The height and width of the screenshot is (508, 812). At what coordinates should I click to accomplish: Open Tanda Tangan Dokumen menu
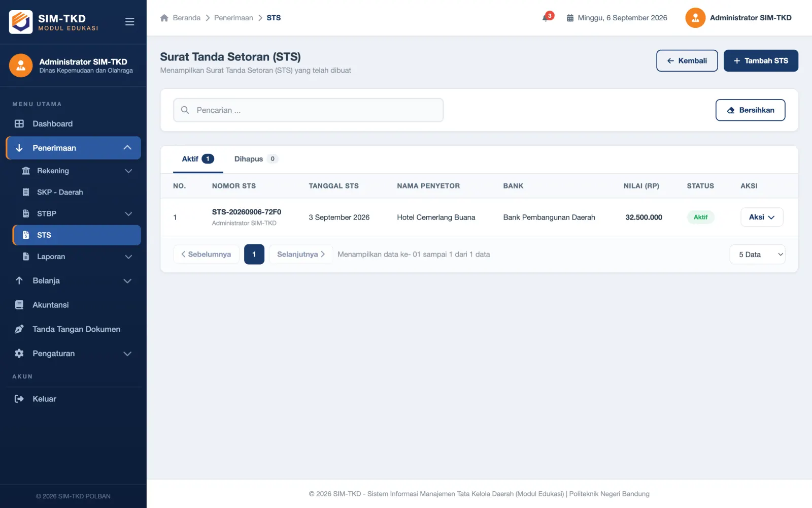point(74,329)
